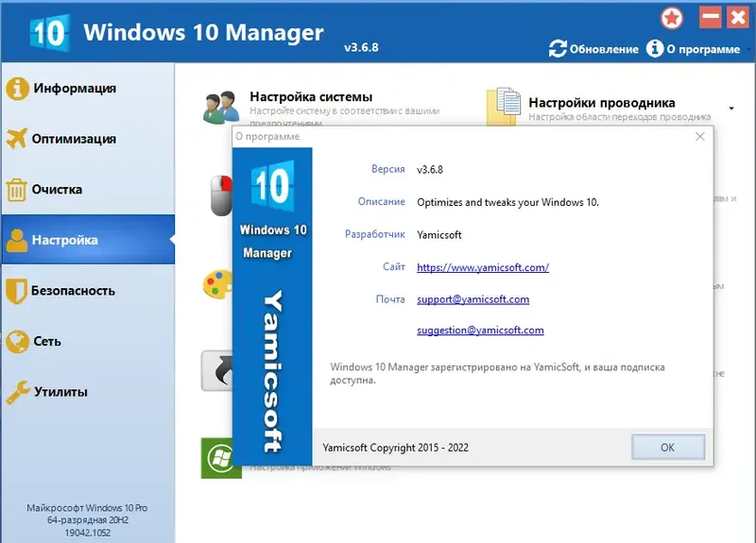Click the Версия label in dialog
Screen dimensions: 756x543
point(388,169)
